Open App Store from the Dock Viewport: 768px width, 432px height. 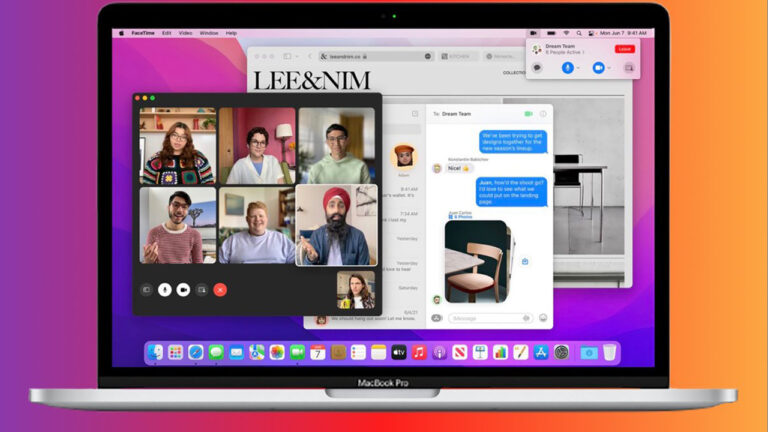[541, 353]
